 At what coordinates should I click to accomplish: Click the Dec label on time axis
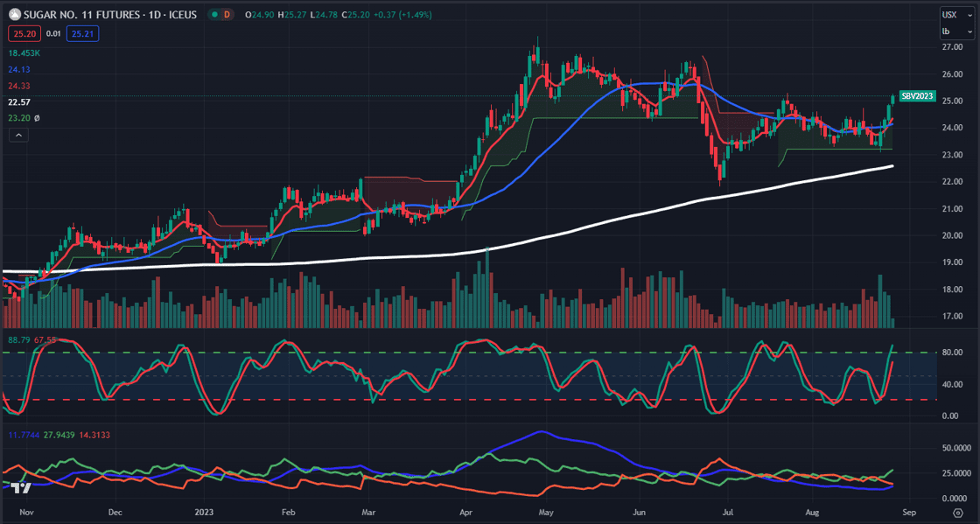click(115, 512)
